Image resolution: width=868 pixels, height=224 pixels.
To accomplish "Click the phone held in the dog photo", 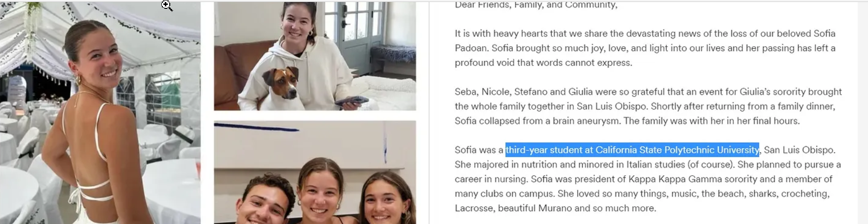I will [x=351, y=100].
